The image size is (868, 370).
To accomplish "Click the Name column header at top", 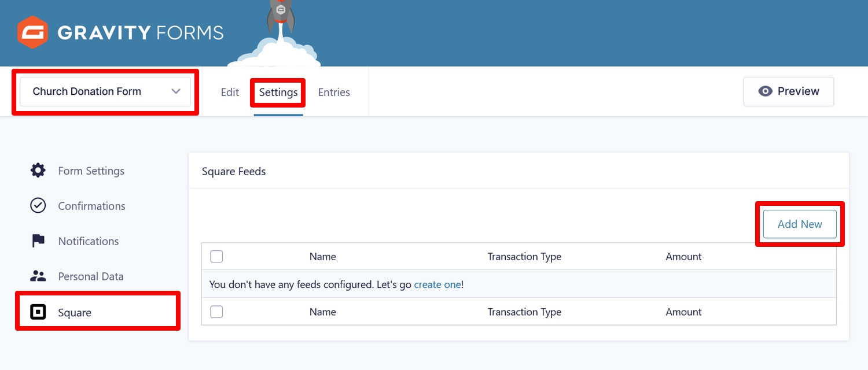I will [323, 257].
